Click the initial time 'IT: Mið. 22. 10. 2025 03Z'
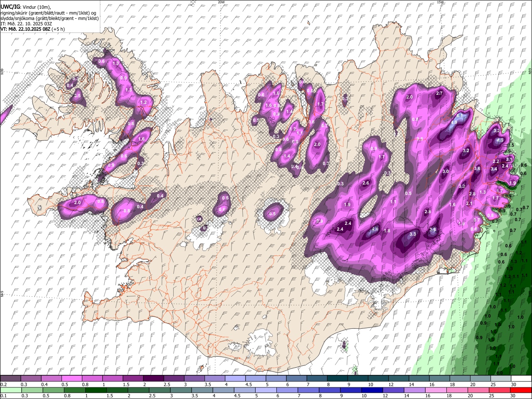 [26, 24]
